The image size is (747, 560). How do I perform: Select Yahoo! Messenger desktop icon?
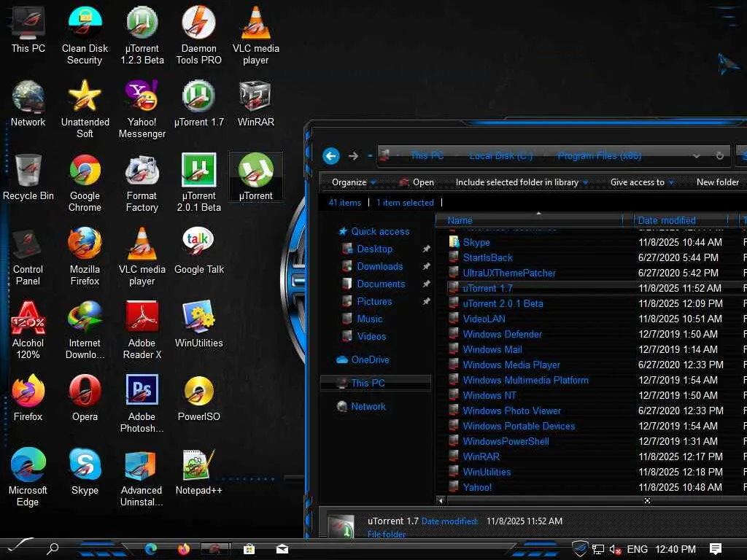[x=142, y=109]
